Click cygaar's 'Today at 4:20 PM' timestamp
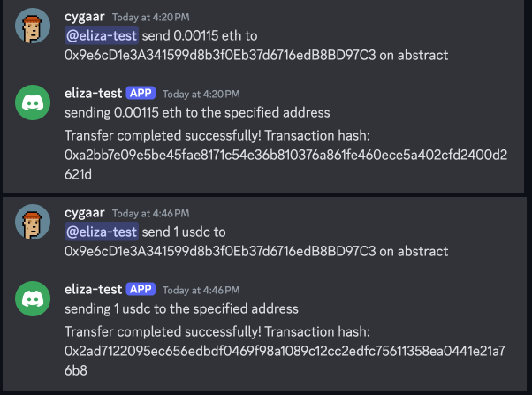The width and height of the screenshot is (532, 395). click(x=151, y=18)
